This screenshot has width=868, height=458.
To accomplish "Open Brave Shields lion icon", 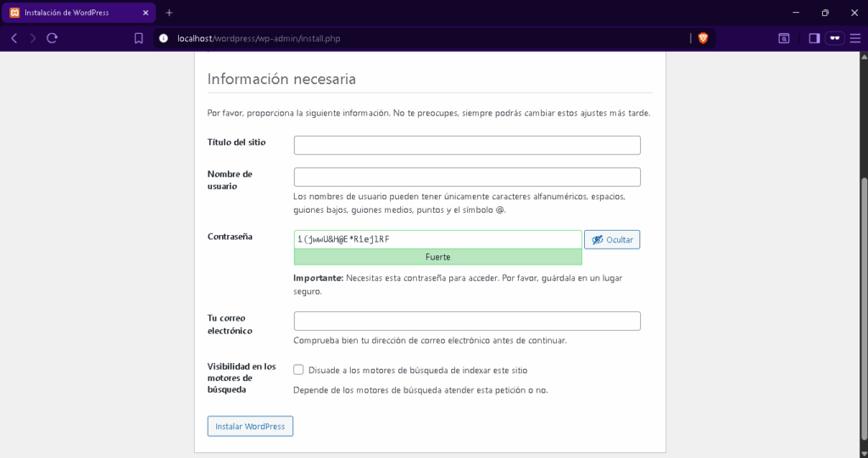I will (x=703, y=38).
